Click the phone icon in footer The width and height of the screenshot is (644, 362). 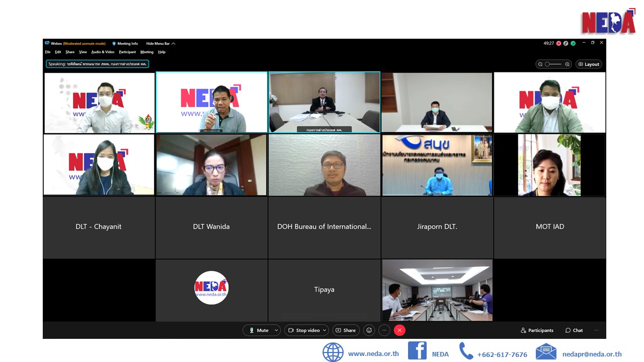coord(466,351)
